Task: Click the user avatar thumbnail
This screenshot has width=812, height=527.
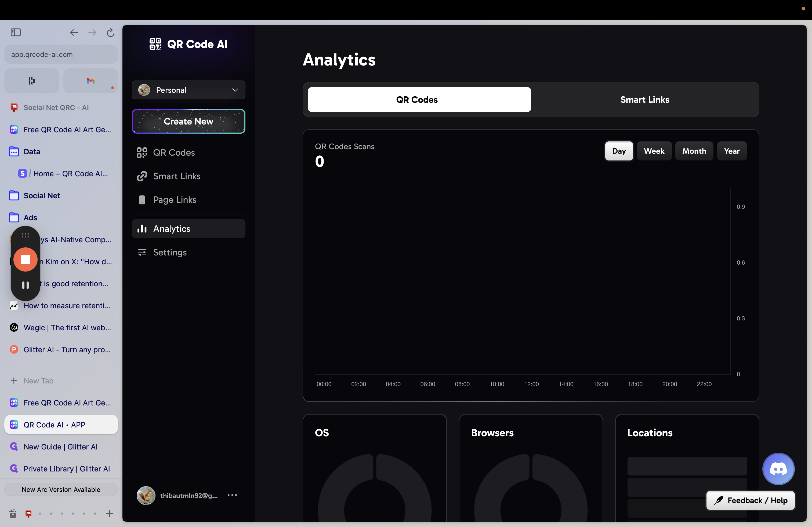Action: (146, 495)
